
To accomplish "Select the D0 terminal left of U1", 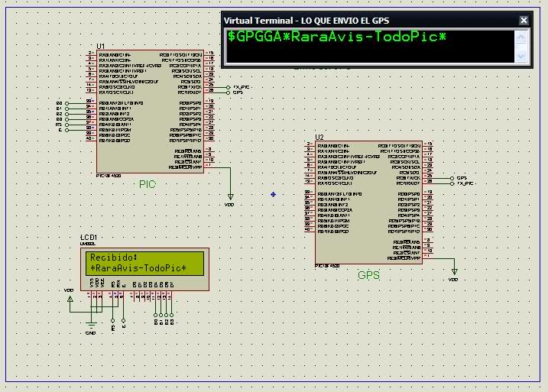I will pyautogui.click(x=63, y=103).
